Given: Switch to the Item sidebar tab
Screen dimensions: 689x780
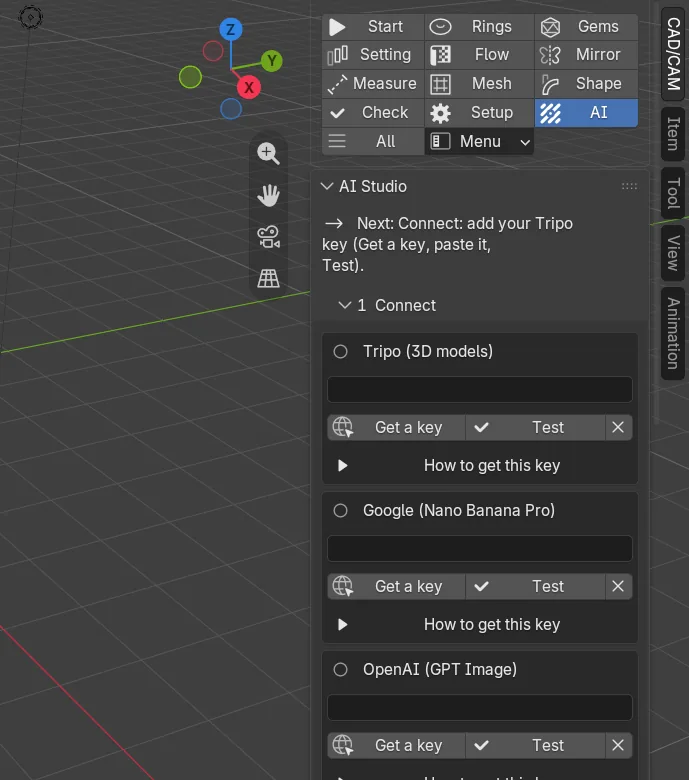Looking at the screenshot, I should [673, 134].
